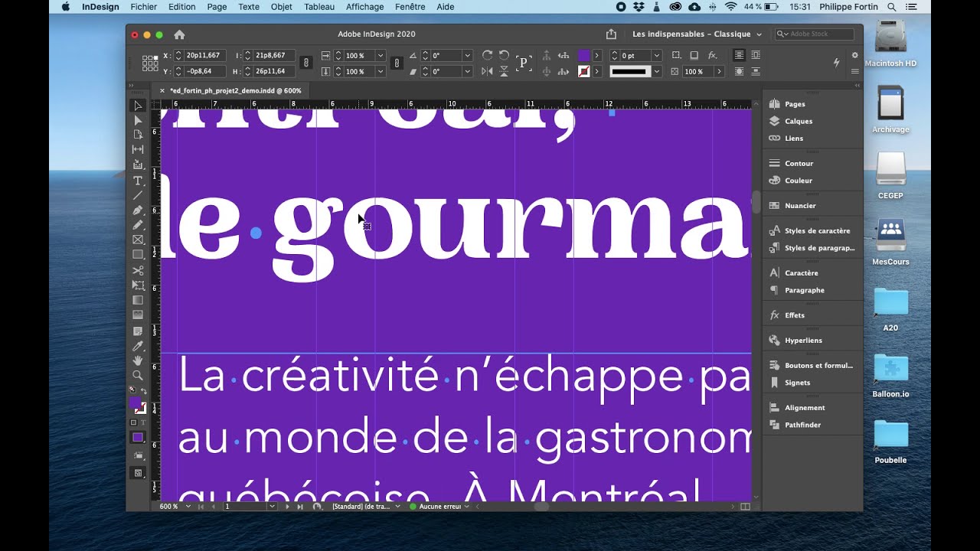The height and width of the screenshot is (551, 980).
Task: Select the Scissors tool
Action: point(138,271)
